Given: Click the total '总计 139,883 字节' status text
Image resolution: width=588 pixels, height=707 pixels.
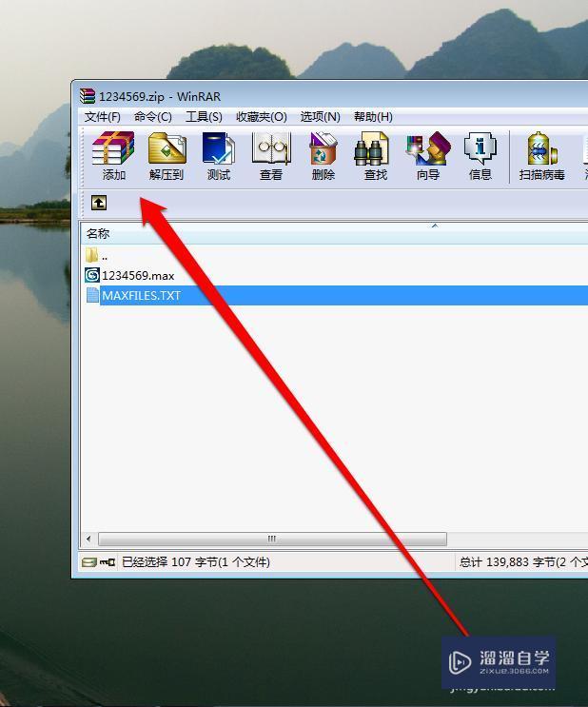Looking at the screenshot, I should click(x=507, y=562).
